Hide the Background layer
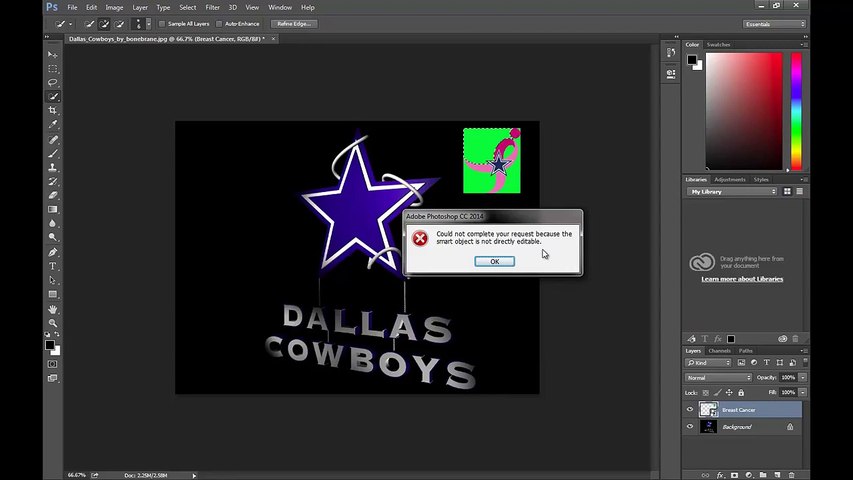853x480 pixels. [x=690, y=427]
